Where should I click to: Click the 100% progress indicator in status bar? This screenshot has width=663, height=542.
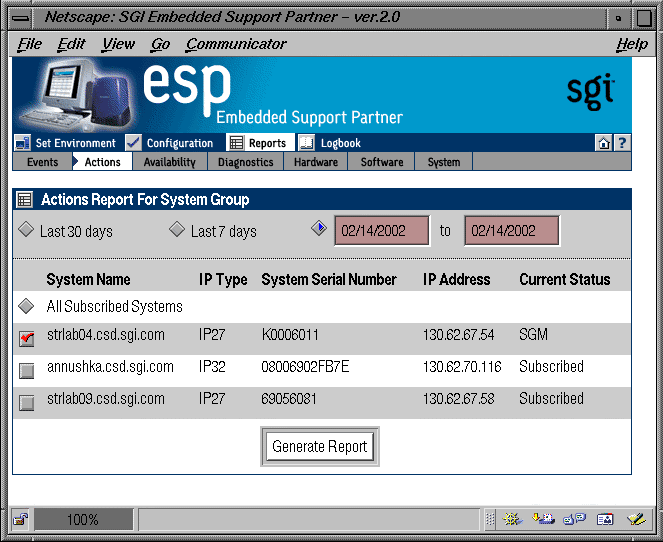coord(83,519)
